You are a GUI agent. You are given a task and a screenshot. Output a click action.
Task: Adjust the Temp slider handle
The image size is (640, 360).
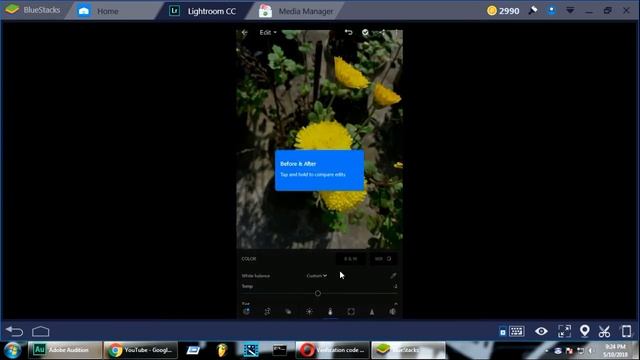pyautogui.click(x=318, y=293)
